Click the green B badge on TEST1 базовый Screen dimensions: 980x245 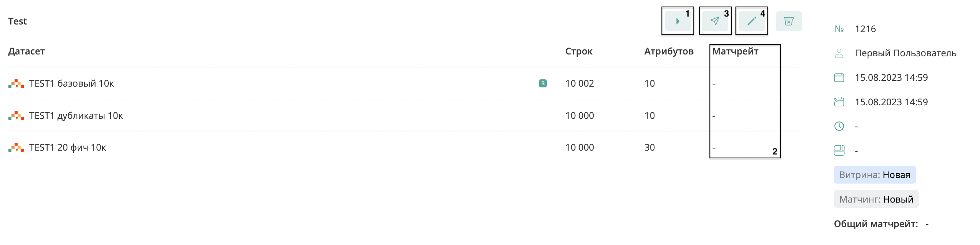(542, 83)
